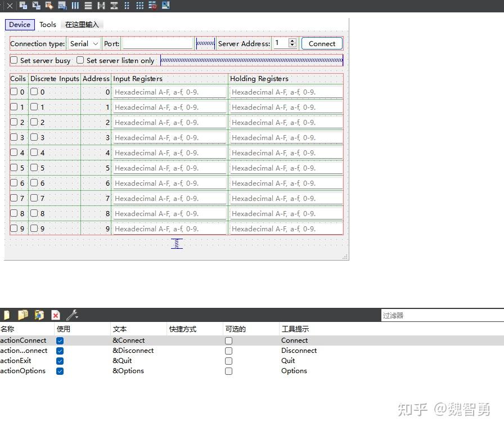
Task: Switch to Edit Buddies mode
Action: (49, 6)
